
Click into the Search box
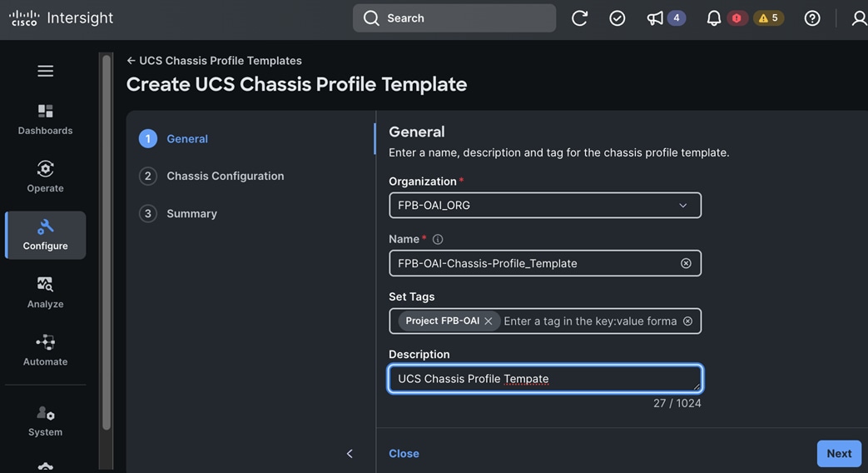[x=454, y=18]
